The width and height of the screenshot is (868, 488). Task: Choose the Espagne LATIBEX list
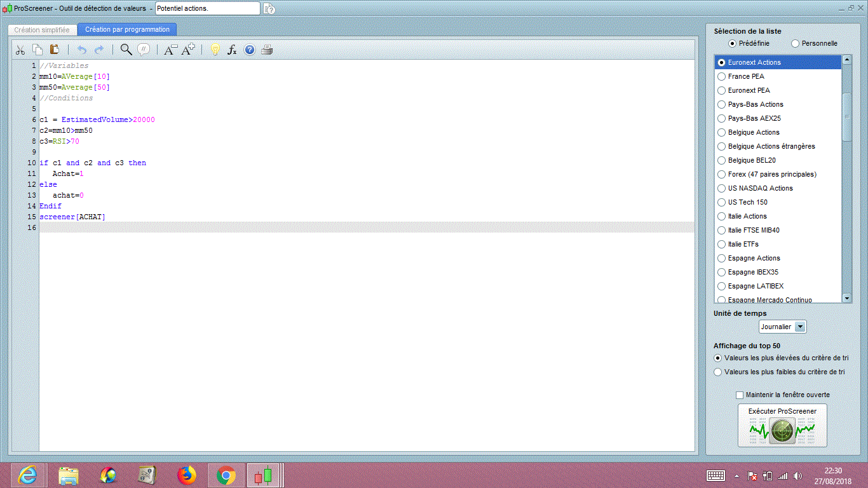778,286
